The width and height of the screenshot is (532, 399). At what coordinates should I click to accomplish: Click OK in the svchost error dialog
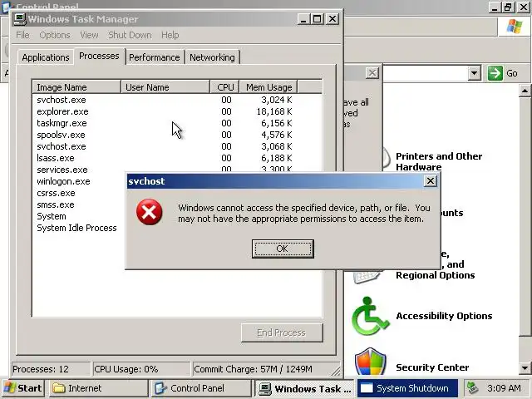click(x=283, y=249)
